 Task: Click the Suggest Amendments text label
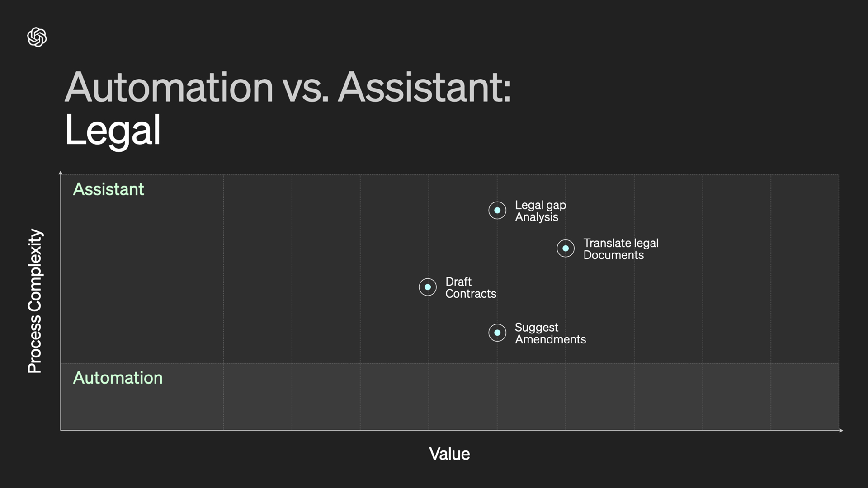pos(550,333)
